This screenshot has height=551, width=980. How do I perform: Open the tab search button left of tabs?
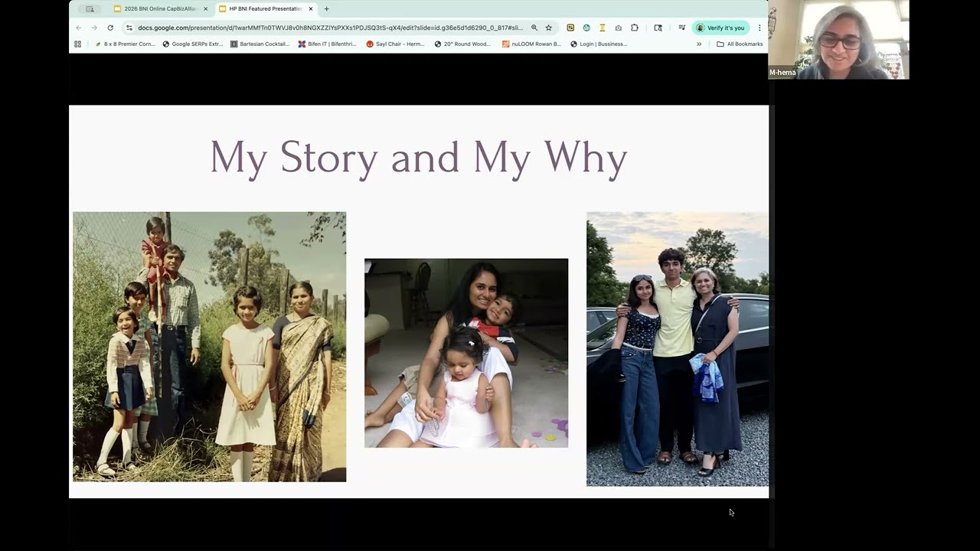tap(90, 9)
